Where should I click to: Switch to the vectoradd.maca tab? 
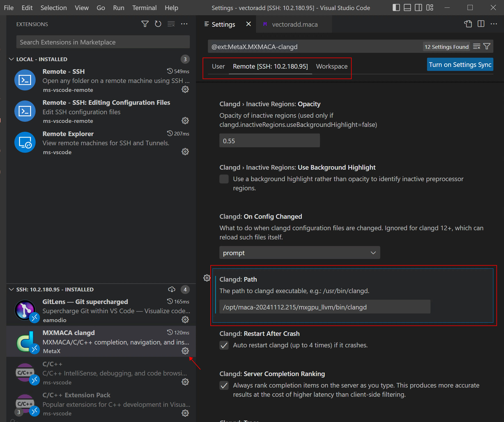click(294, 24)
